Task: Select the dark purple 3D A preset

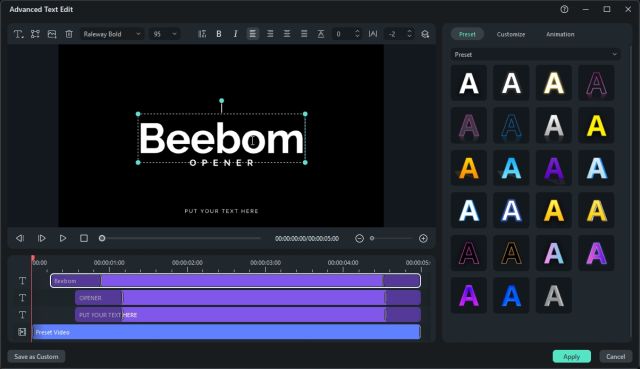Action: pos(553,168)
